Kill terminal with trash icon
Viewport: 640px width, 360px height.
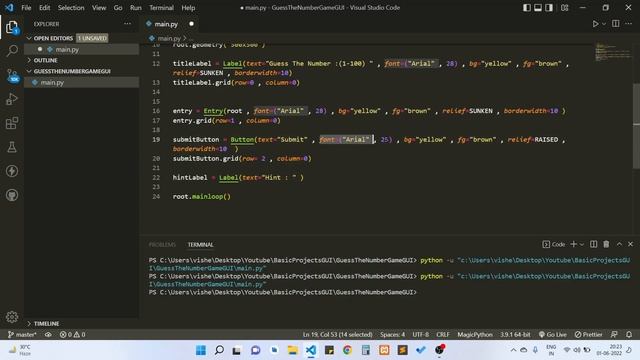tap(606, 244)
